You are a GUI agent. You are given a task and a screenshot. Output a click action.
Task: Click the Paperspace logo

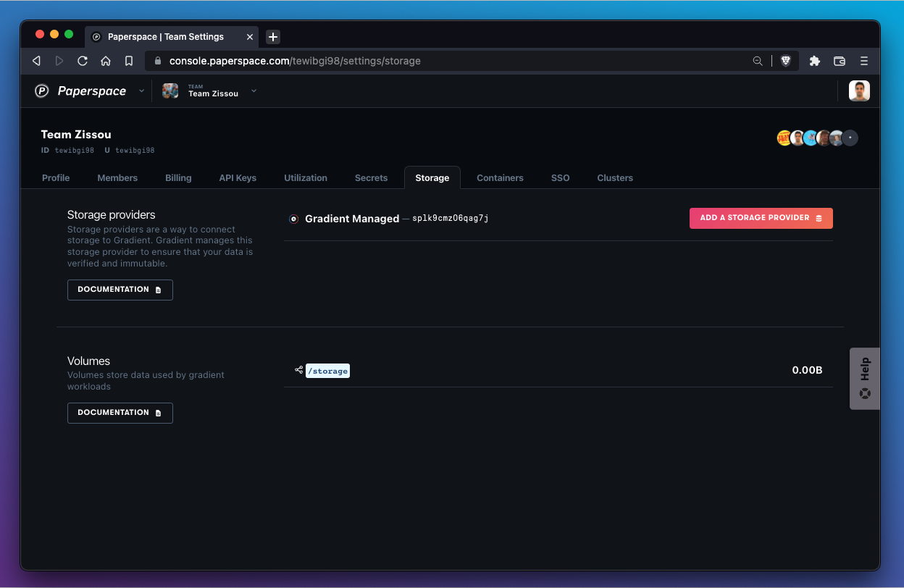[80, 91]
